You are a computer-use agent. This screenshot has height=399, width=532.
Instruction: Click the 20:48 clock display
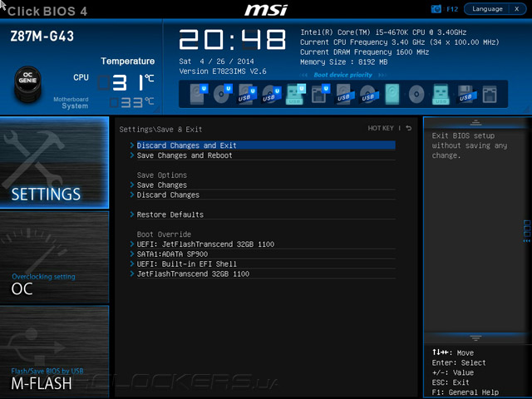click(233, 40)
